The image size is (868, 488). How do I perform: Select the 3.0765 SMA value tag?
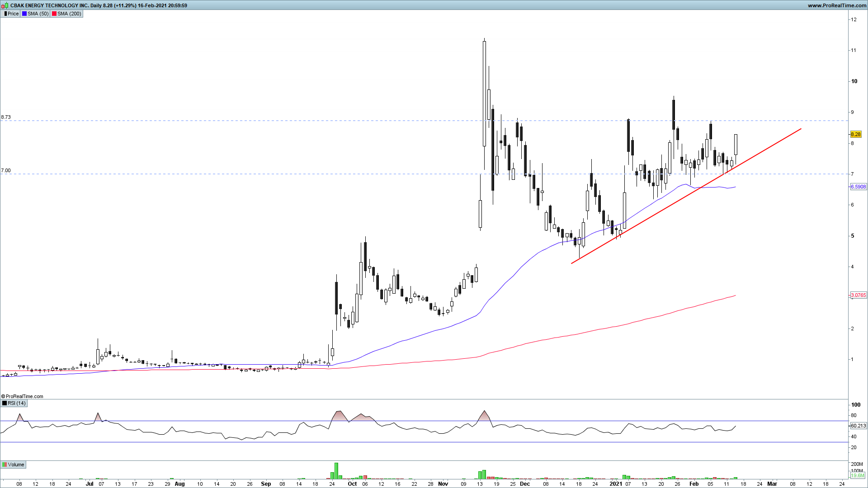[858, 295]
